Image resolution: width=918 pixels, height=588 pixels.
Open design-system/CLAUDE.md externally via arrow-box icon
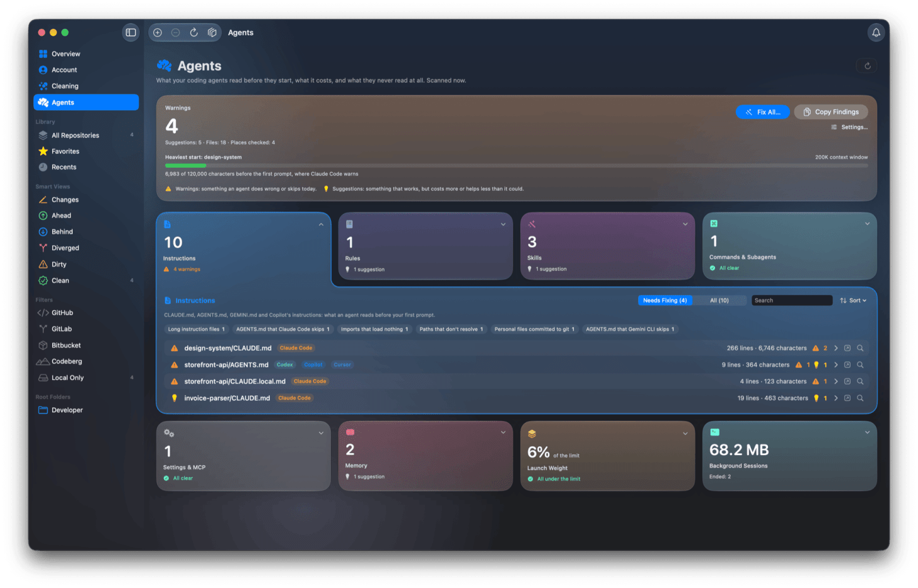tap(847, 348)
